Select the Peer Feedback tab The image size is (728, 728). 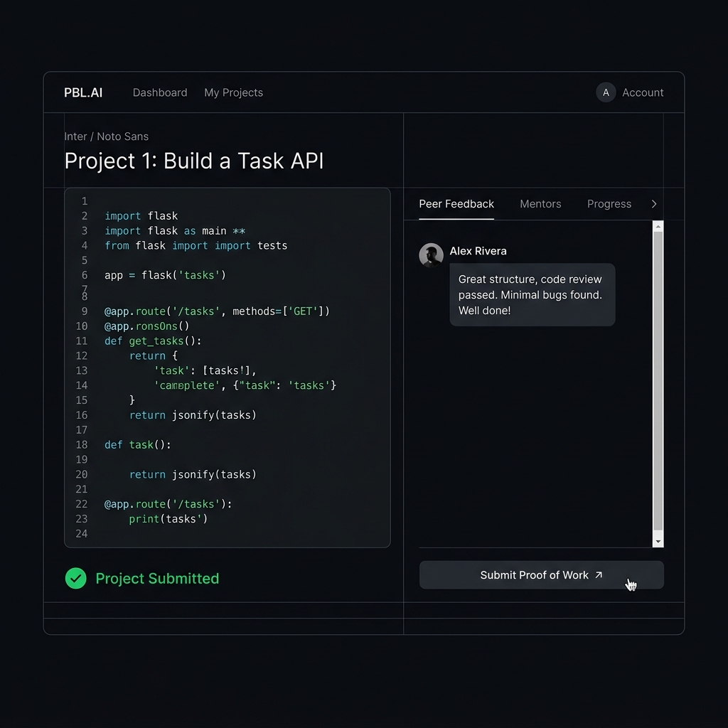456,204
